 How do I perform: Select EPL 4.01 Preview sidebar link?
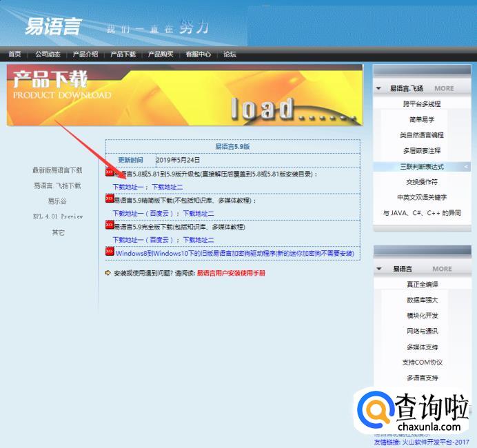coord(58,216)
